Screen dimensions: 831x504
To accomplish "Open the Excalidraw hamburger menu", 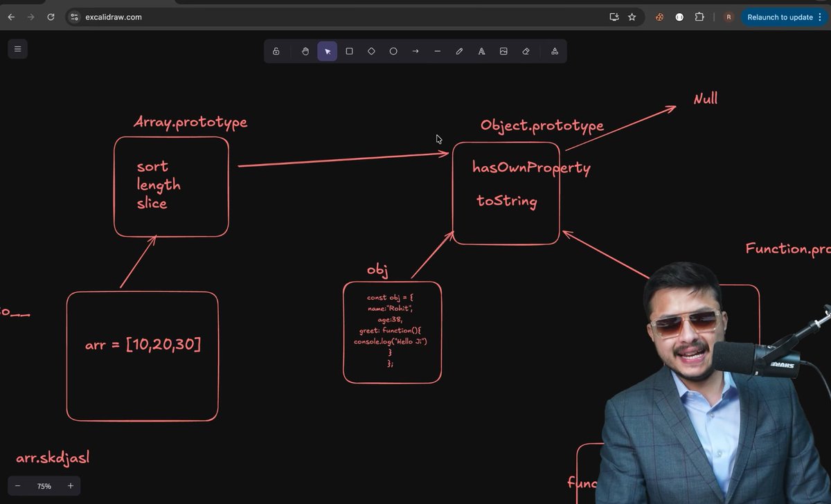I will (x=17, y=48).
